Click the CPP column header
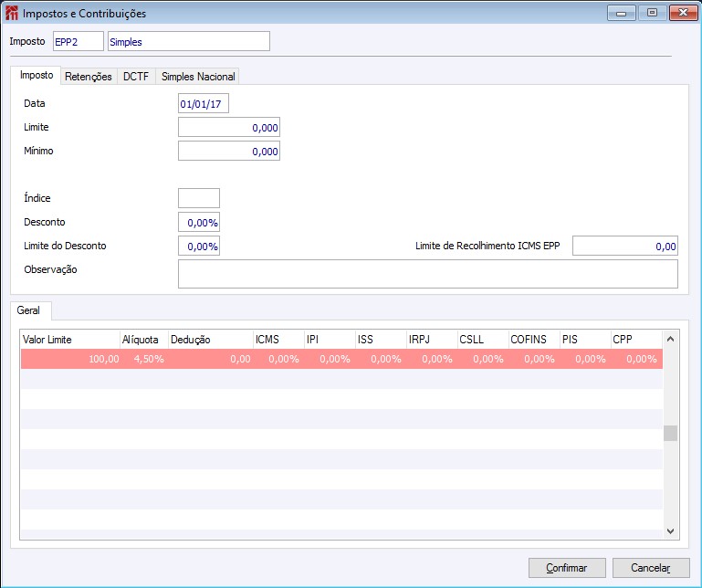The image size is (702, 588). pos(636,340)
